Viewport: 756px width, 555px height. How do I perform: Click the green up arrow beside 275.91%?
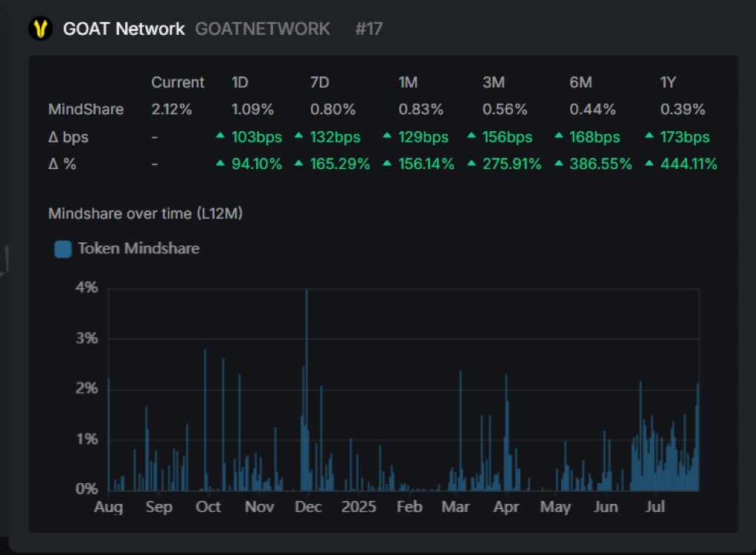(472, 163)
